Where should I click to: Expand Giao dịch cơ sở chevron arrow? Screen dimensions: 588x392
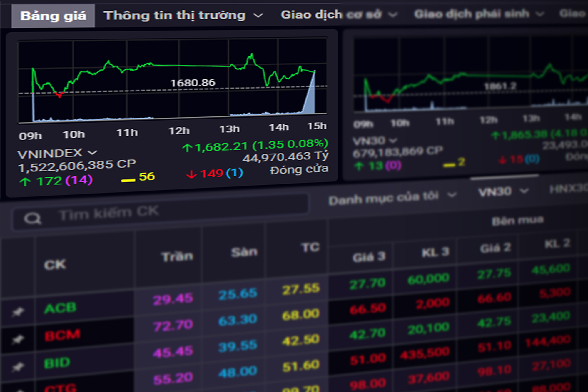coord(393,14)
